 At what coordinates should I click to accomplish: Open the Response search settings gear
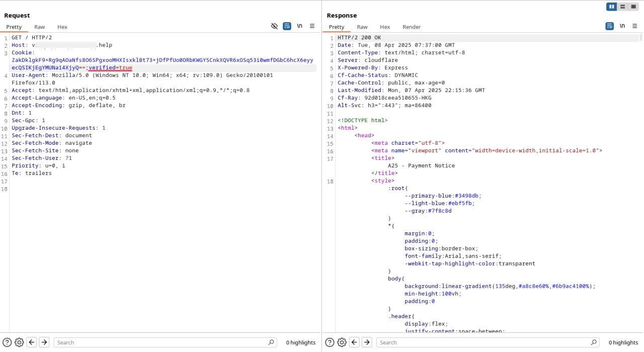click(342, 342)
